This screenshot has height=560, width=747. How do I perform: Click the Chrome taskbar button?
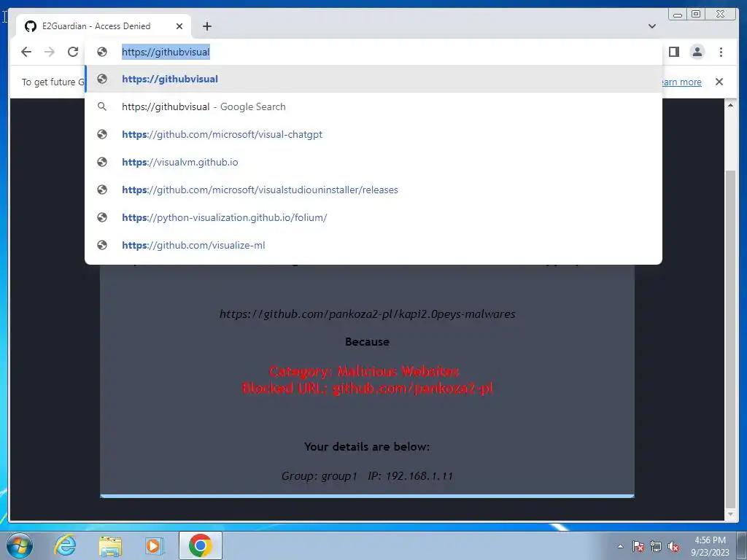pyautogui.click(x=201, y=545)
